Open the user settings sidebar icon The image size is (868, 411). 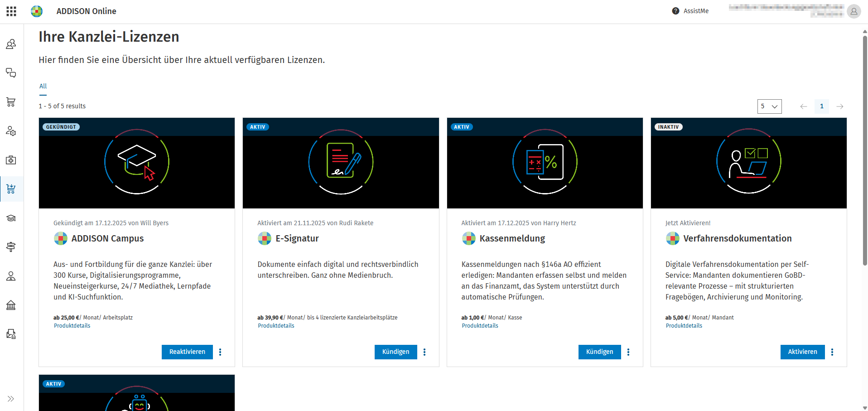click(x=11, y=131)
